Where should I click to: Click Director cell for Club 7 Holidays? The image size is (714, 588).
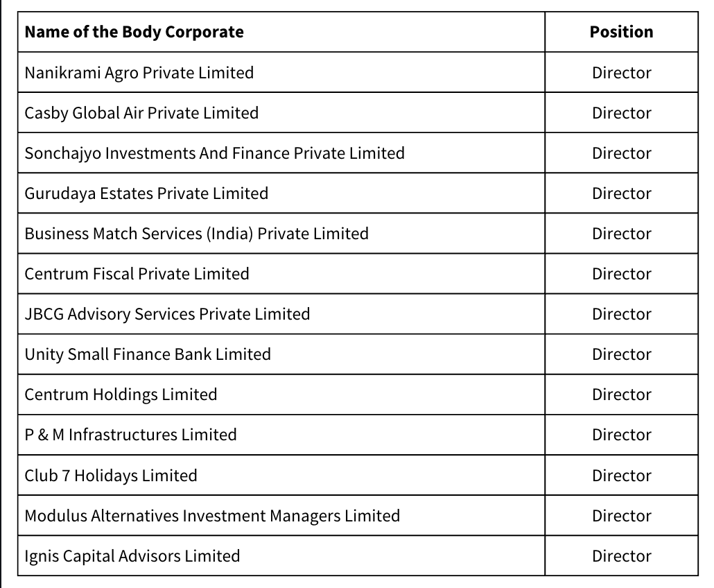[621, 475]
